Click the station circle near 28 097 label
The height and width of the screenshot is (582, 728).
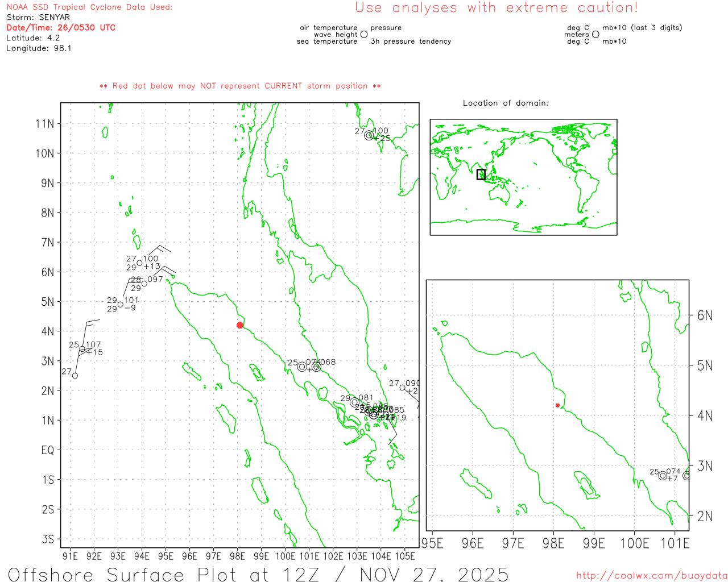pyautogui.click(x=144, y=284)
